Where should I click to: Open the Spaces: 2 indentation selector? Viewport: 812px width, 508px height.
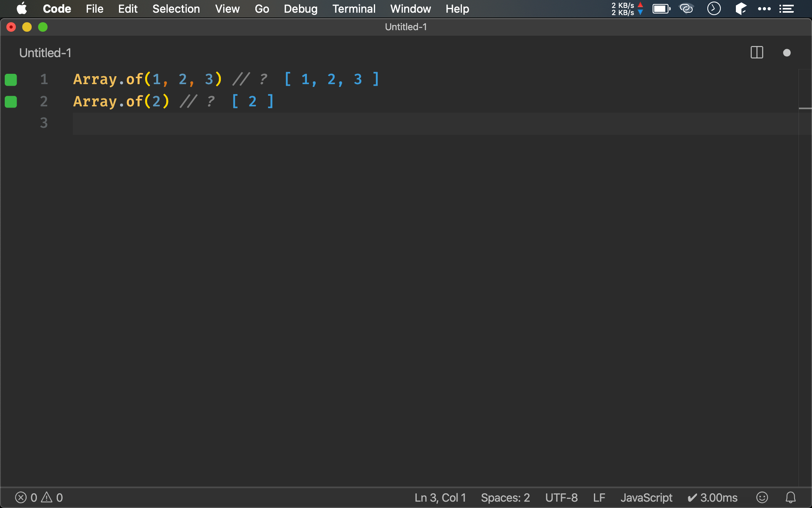(x=505, y=497)
